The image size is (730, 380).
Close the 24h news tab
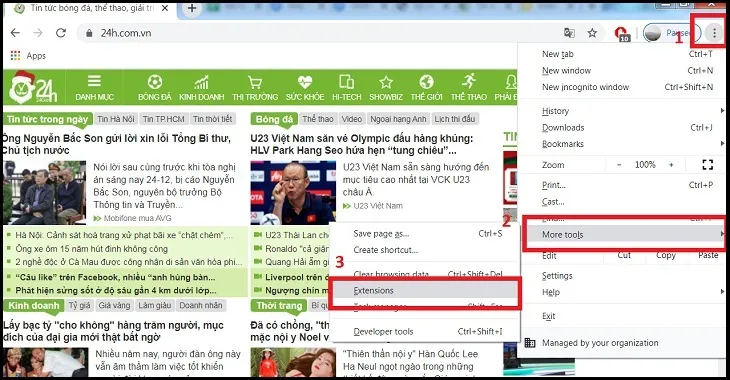click(x=165, y=8)
